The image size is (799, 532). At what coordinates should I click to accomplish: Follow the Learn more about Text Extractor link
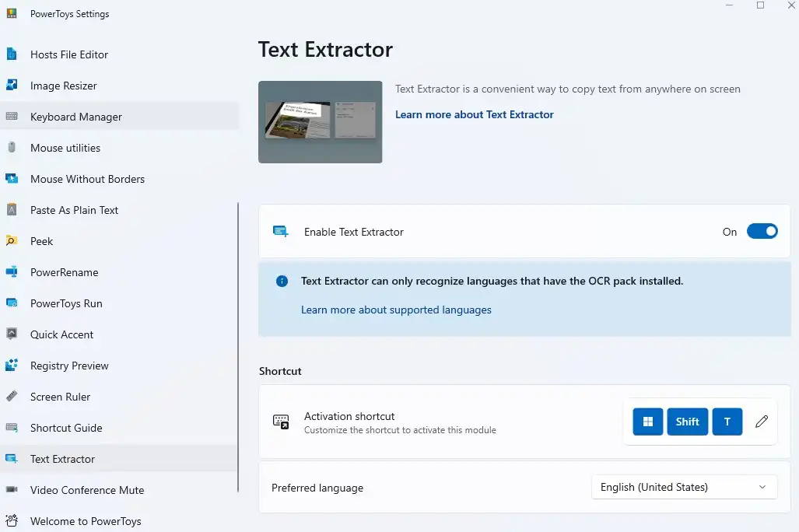[474, 114]
